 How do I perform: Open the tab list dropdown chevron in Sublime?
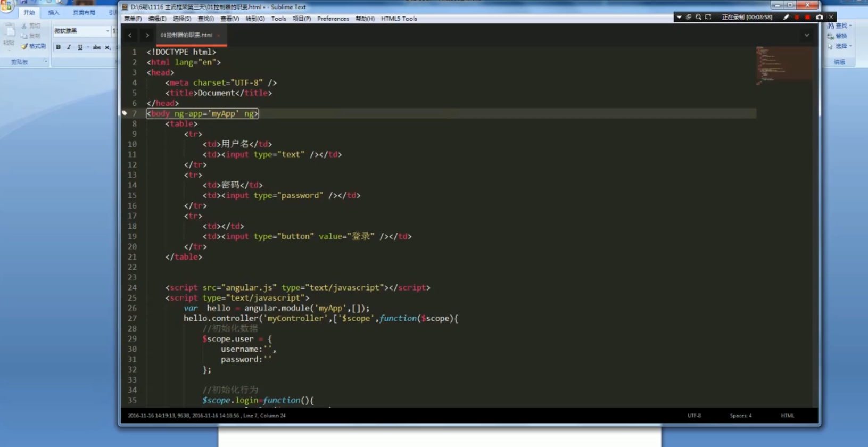[807, 35]
